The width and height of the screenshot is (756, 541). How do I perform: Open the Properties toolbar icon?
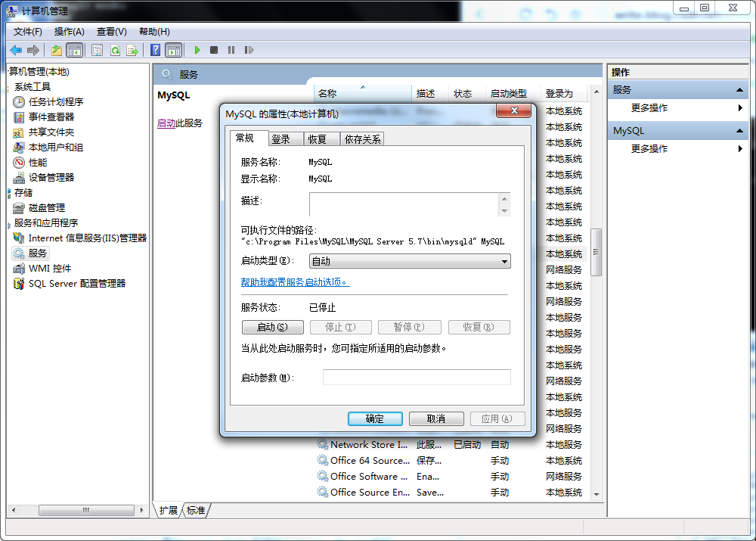coord(98,50)
